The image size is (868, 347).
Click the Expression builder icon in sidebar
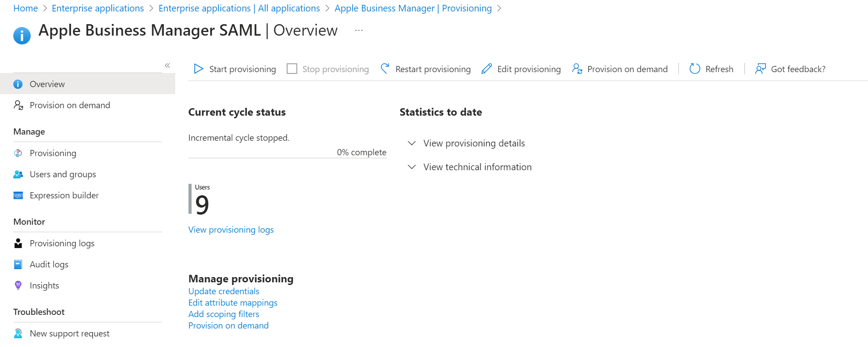[18, 196]
